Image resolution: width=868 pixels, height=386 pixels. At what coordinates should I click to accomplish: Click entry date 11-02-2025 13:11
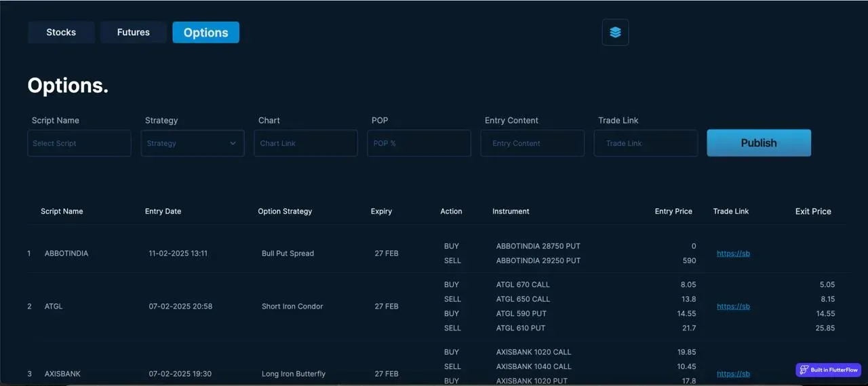pyautogui.click(x=178, y=253)
